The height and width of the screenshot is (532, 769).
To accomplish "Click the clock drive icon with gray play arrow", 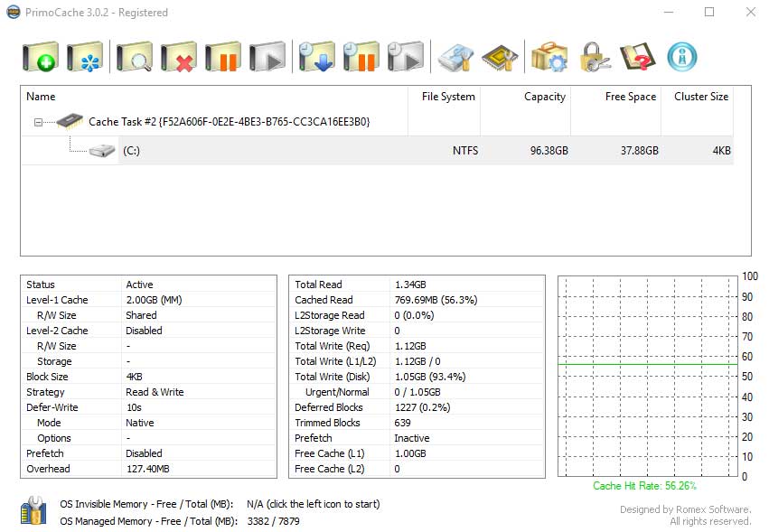I will [x=406, y=56].
